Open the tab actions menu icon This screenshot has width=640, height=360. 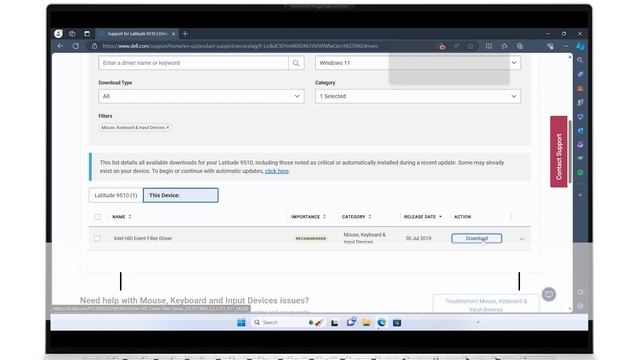coord(87,34)
